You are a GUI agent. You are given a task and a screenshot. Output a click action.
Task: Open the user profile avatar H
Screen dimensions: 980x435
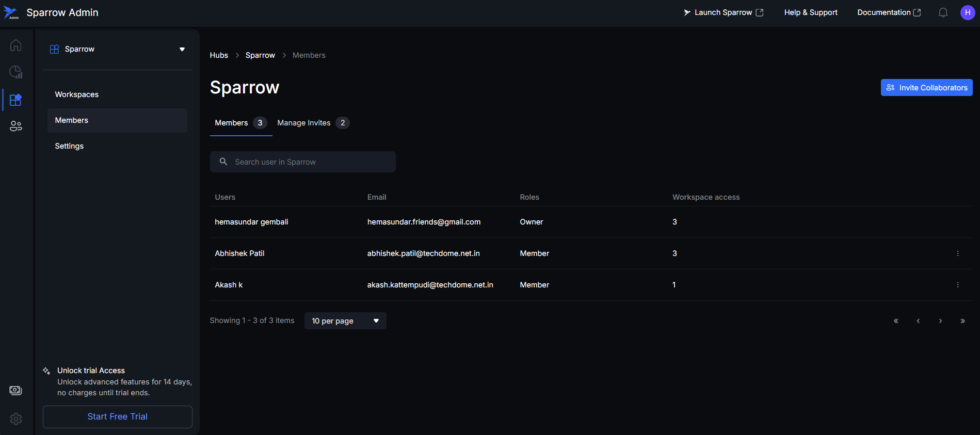(x=967, y=12)
